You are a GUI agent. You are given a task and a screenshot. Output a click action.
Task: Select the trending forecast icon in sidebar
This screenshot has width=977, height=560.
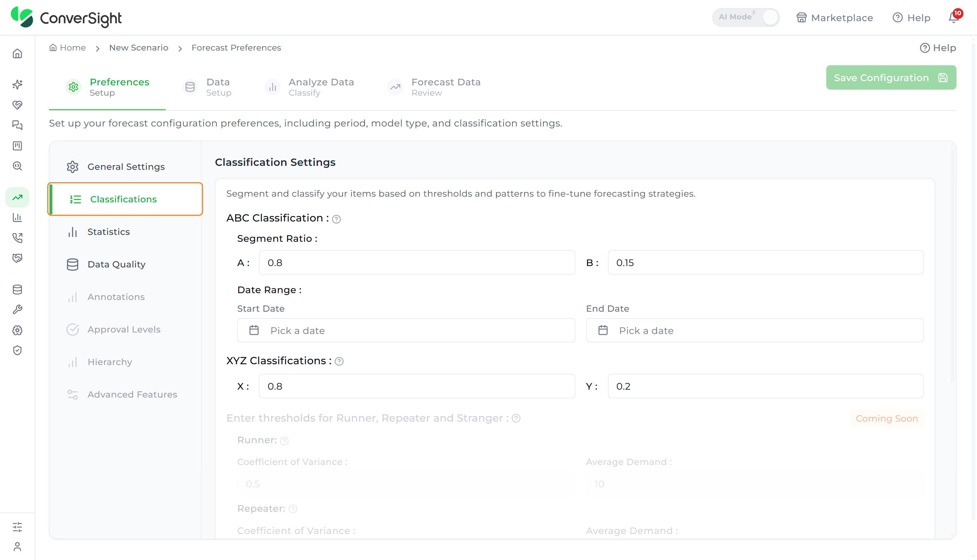17,197
